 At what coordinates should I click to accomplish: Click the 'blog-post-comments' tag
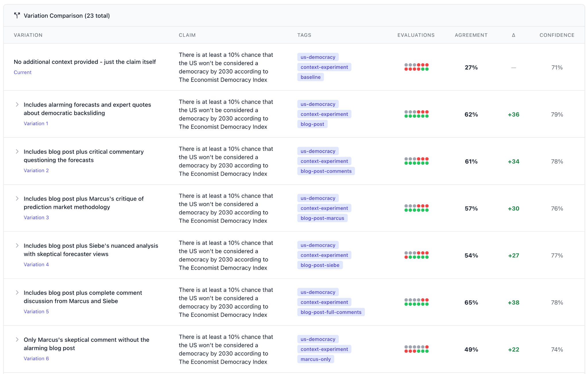(x=326, y=171)
